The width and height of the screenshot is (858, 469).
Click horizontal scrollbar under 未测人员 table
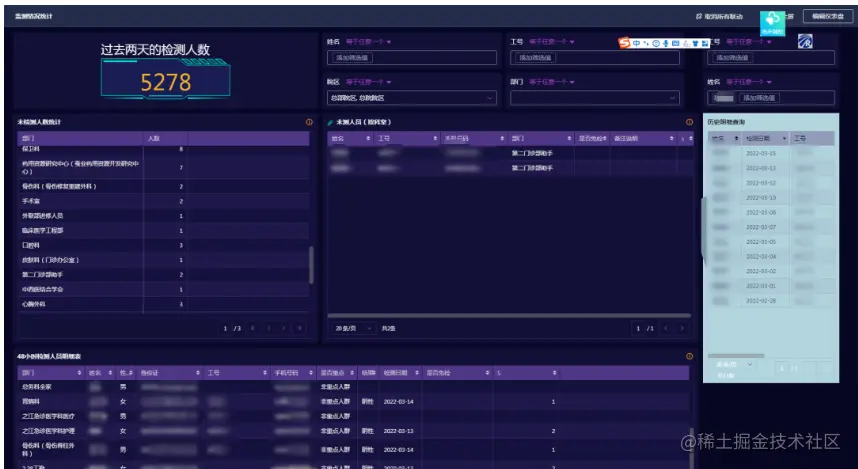509,315
